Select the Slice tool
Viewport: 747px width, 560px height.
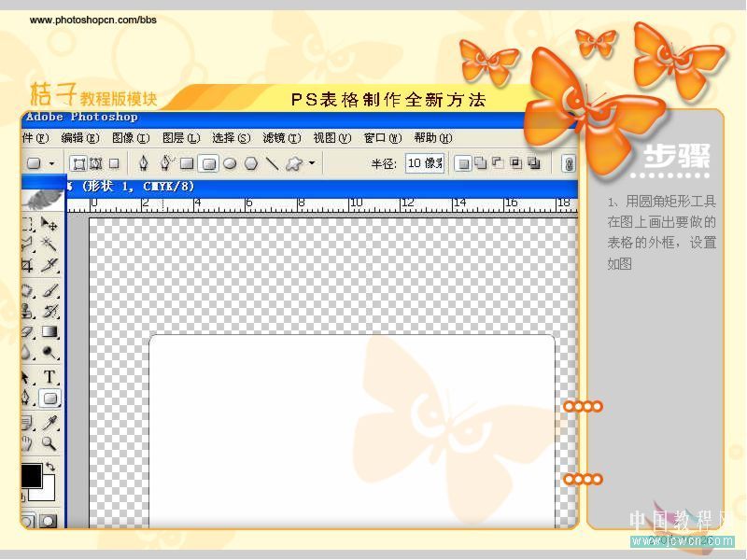coord(49,265)
